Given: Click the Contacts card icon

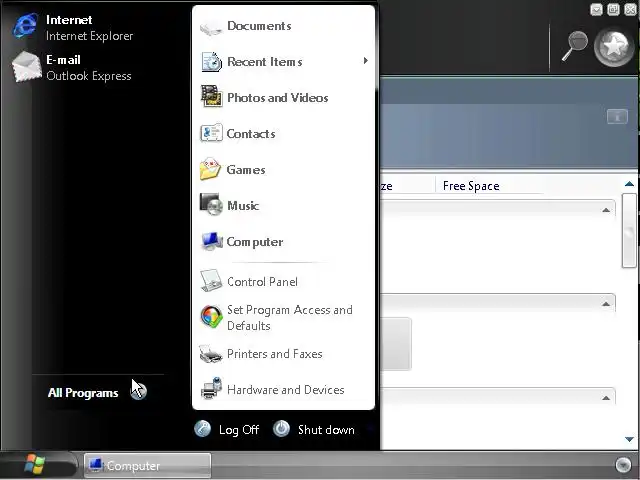Looking at the screenshot, I should pos(211,133).
